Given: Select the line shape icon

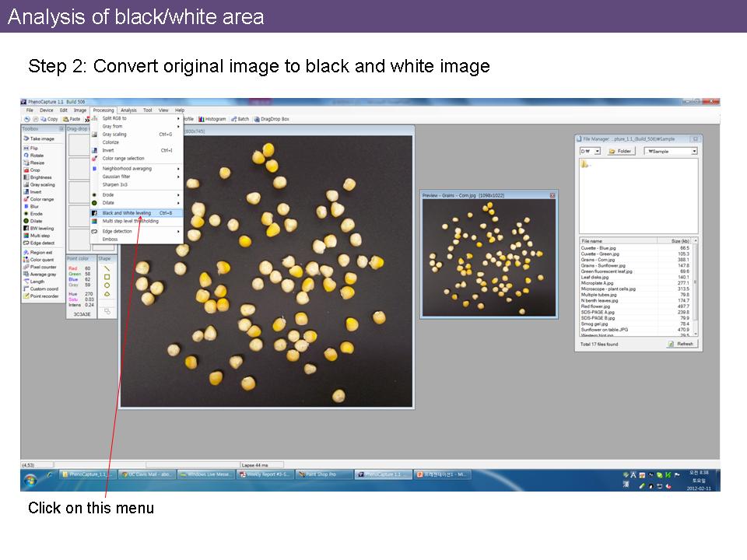Looking at the screenshot, I should click(x=107, y=268).
